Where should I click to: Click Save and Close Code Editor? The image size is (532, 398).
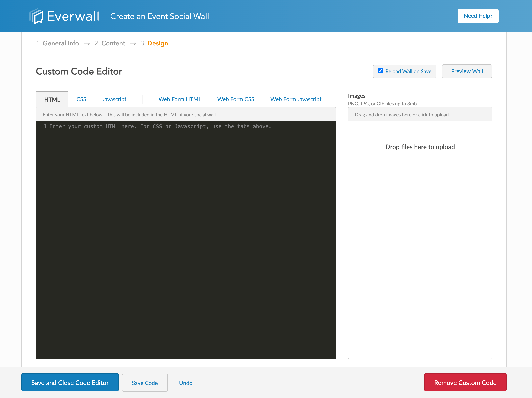[70, 382]
